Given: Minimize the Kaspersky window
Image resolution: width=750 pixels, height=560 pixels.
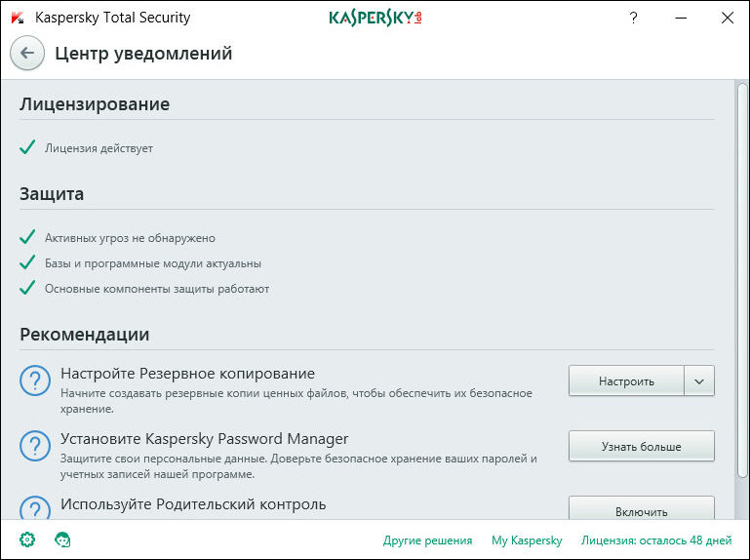Looking at the screenshot, I should coord(681,19).
